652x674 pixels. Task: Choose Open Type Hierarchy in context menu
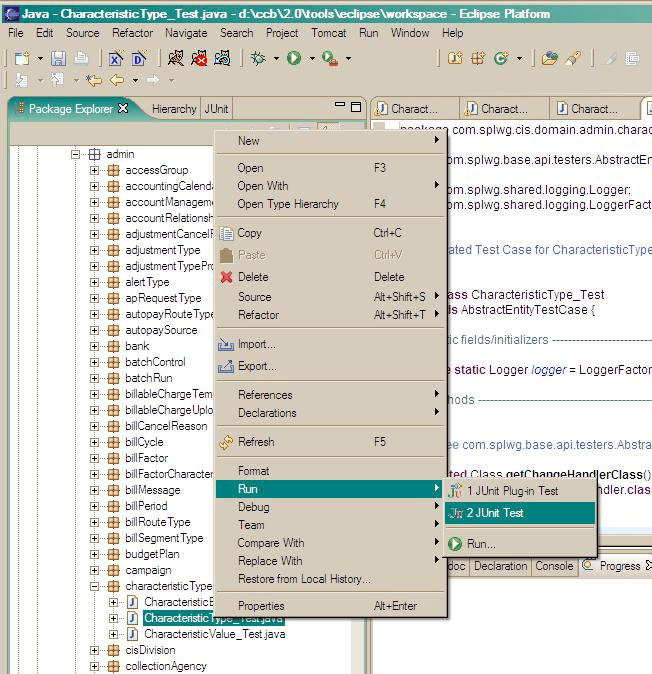coord(330,204)
